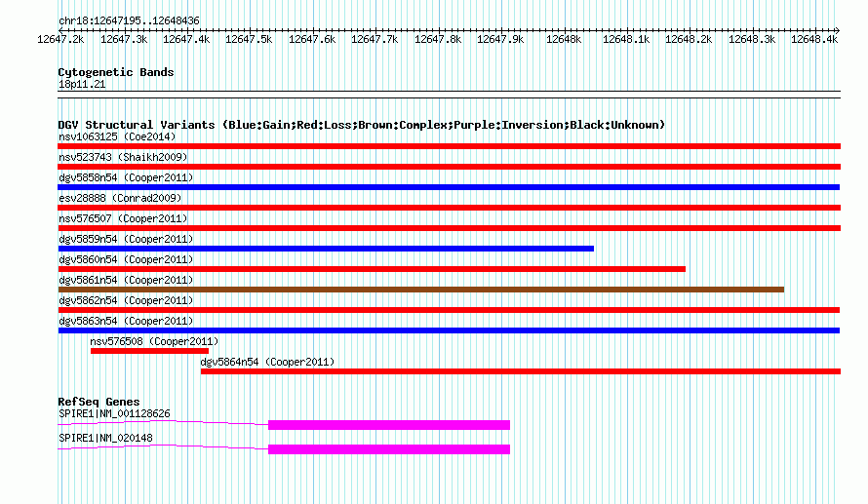This screenshot has height=504, width=868.
Task: Click the nsv1063125 (Coe2014) red variant bar
Action: (x=449, y=146)
